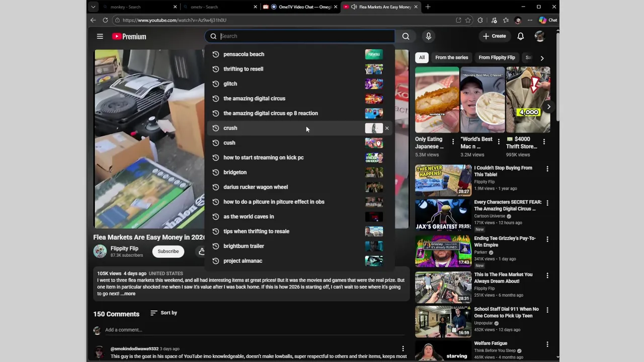The image size is (644, 362).
Task: Open options for 'This Is The Flea Market' video
Action: (547, 276)
